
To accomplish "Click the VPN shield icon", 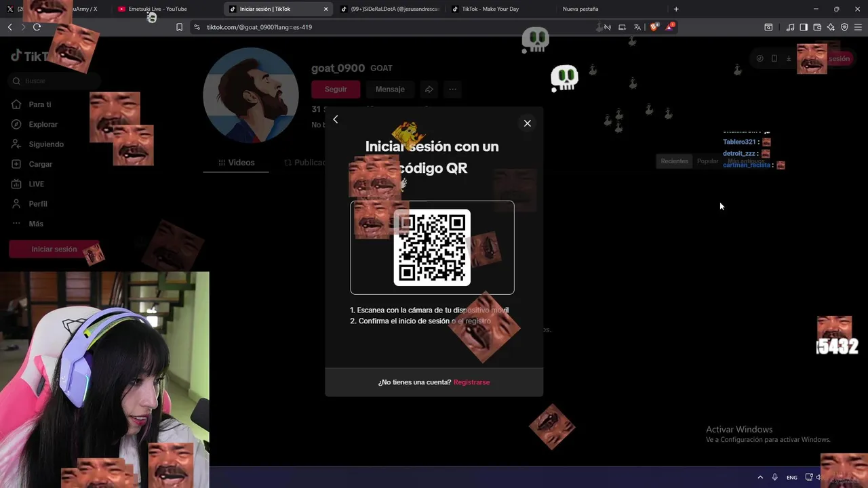I will [844, 27].
